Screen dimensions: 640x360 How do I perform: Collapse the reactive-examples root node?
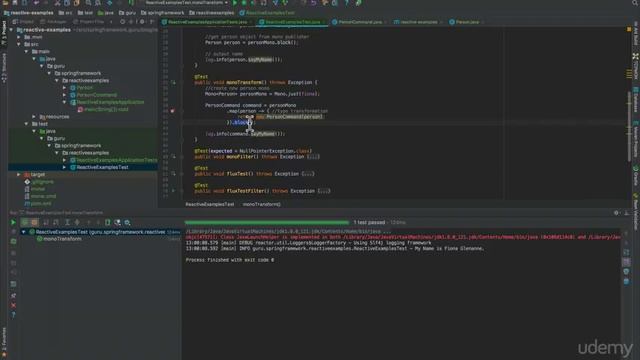tap(11, 30)
